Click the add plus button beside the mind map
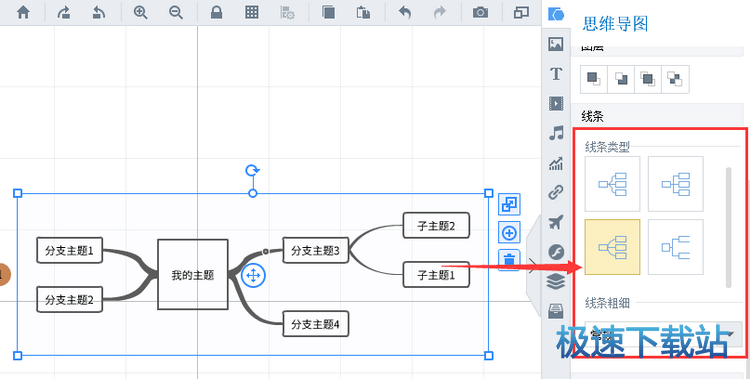750x379 pixels. pos(509,233)
